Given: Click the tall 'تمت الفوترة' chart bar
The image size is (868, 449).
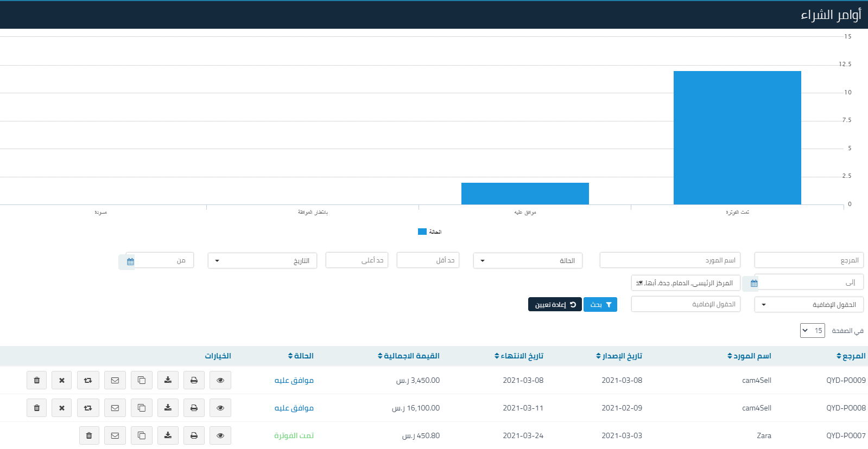Looking at the screenshot, I should [737, 138].
